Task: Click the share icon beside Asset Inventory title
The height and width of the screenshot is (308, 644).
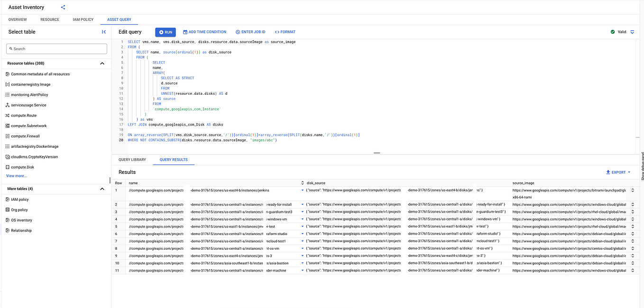Action: [62, 7]
